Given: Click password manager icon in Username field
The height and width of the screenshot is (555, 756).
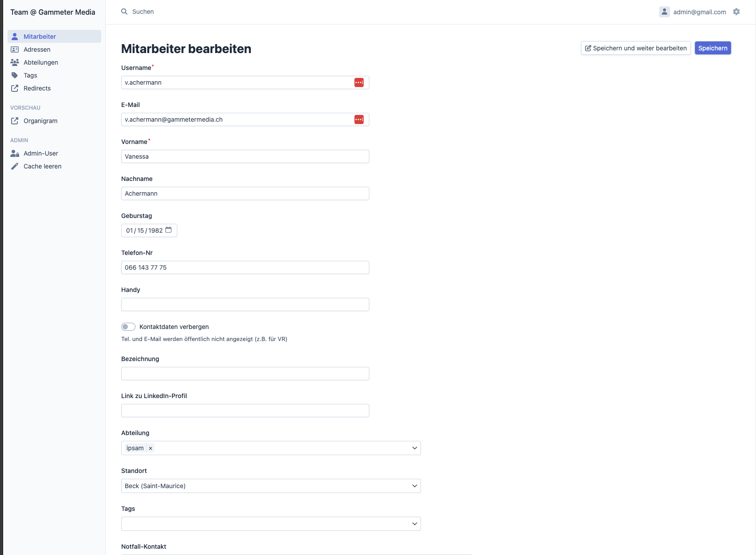Looking at the screenshot, I should click(359, 82).
